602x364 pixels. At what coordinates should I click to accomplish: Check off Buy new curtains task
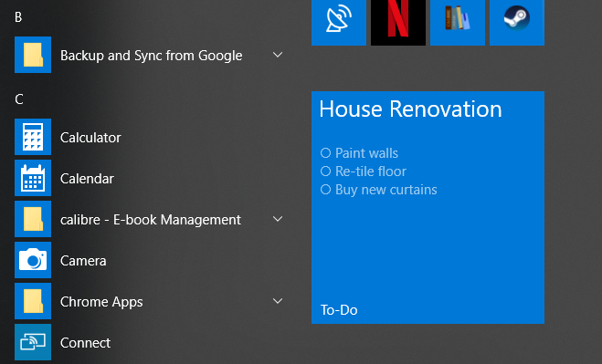click(325, 190)
